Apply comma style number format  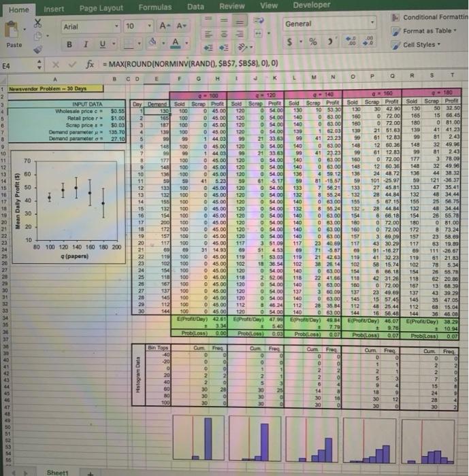(x=330, y=41)
